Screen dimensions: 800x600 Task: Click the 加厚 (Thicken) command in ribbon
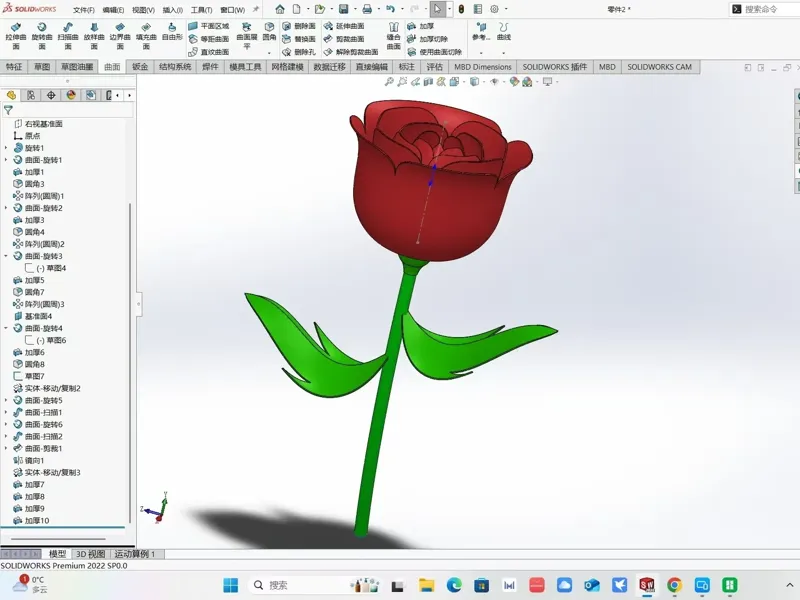tap(420, 26)
